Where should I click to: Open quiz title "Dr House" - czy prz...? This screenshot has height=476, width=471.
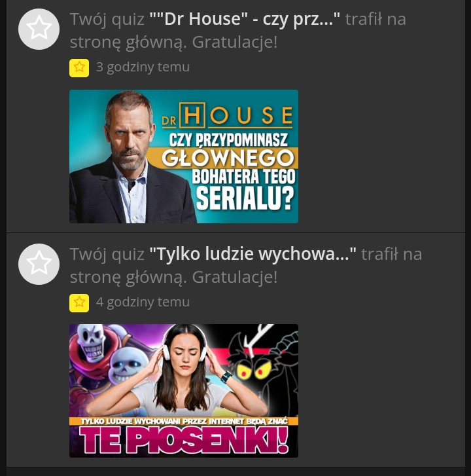point(245,19)
